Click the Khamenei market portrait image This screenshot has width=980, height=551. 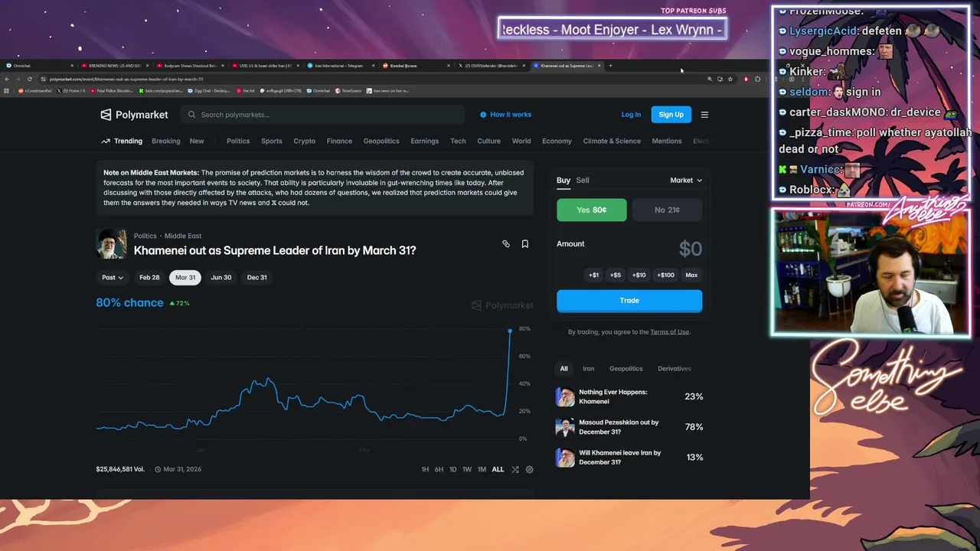(x=111, y=243)
